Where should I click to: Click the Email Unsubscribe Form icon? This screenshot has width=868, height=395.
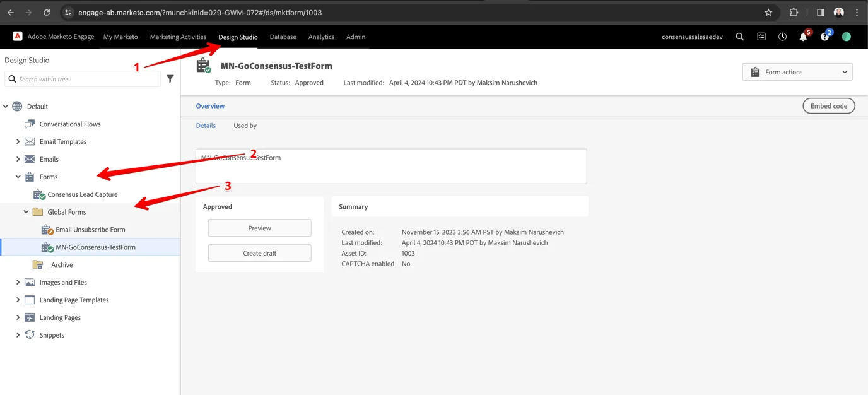(x=47, y=230)
